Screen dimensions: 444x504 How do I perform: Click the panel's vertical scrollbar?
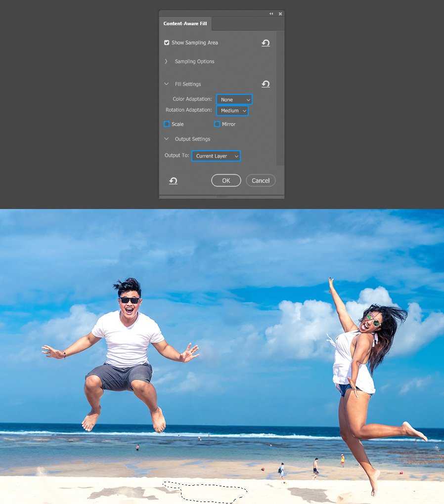[280, 99]
